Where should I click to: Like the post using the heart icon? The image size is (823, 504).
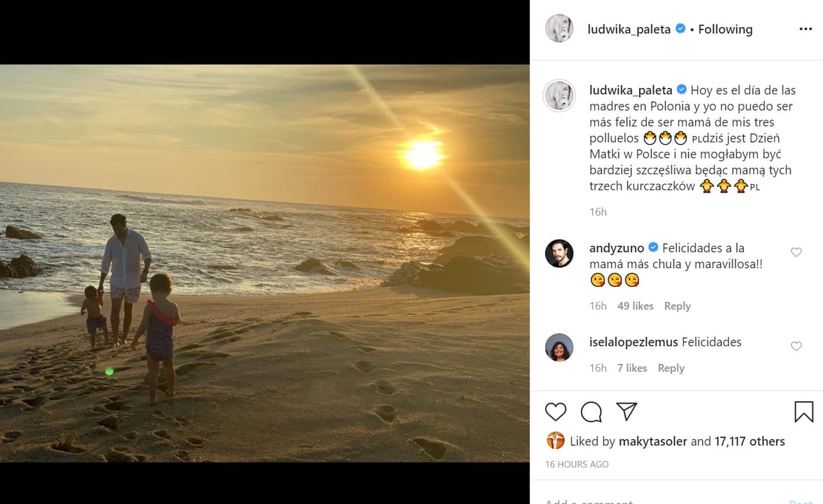point(555,411)
